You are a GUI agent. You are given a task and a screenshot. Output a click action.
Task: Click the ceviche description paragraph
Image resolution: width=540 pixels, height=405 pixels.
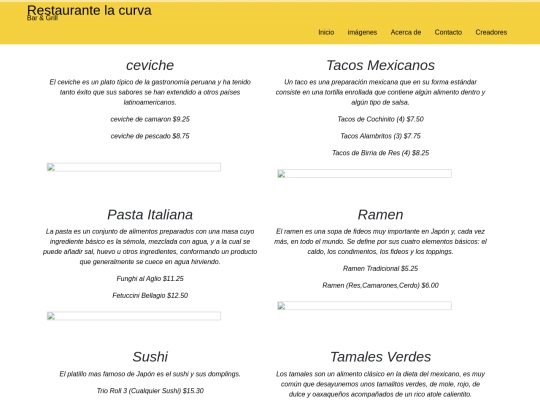(150, 92)
